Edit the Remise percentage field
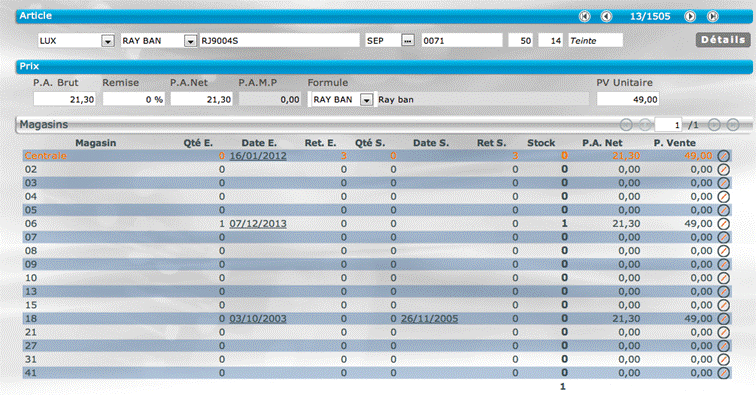The width and height of the screenshot is (756, 395). [134, 99]
